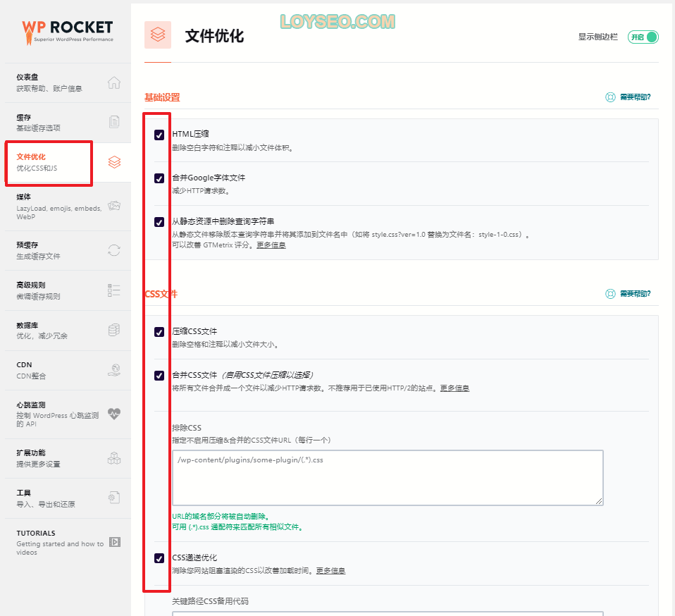
Task: Uncheck the 合并CSS文件 checkbox
Action: [x=159, y=376]
